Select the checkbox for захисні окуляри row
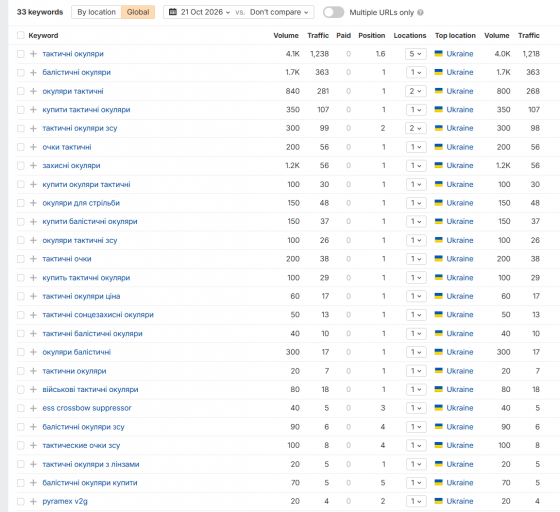The width and height of the screenshot is (560, 512). click(x=21, y=166)
